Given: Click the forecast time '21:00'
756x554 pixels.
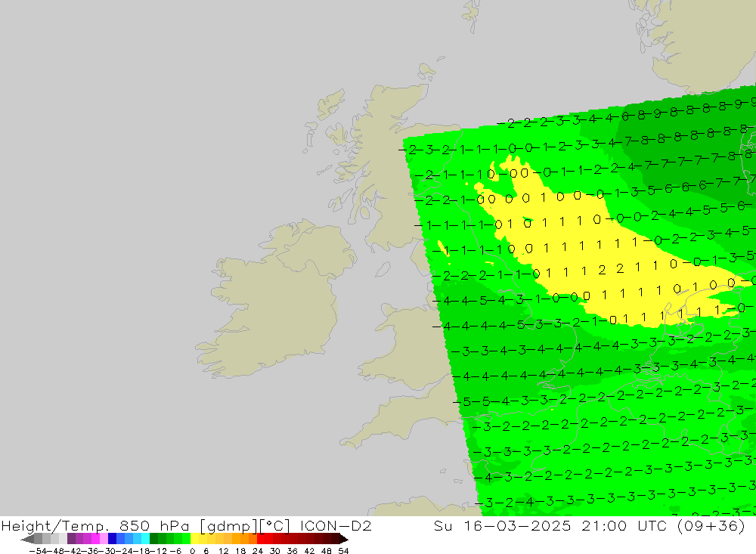Looking at the screenshot, I should tap(604, 526).
